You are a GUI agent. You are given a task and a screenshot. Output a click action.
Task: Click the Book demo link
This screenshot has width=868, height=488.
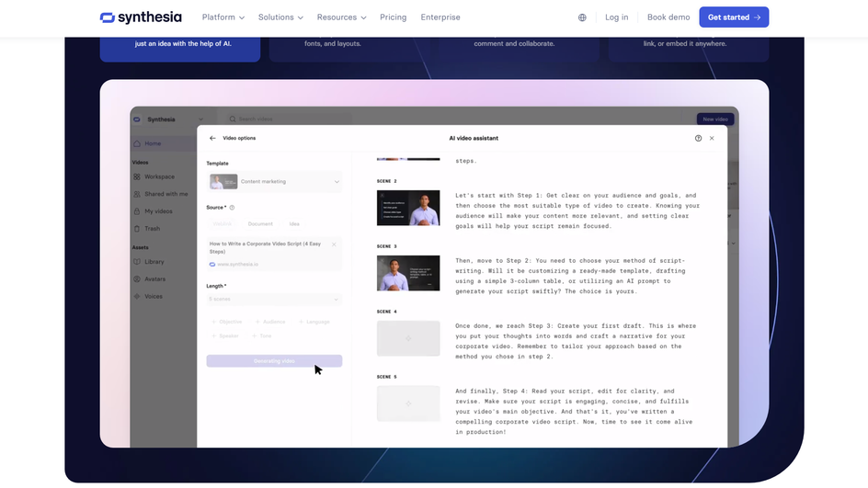tap(668, 17)
